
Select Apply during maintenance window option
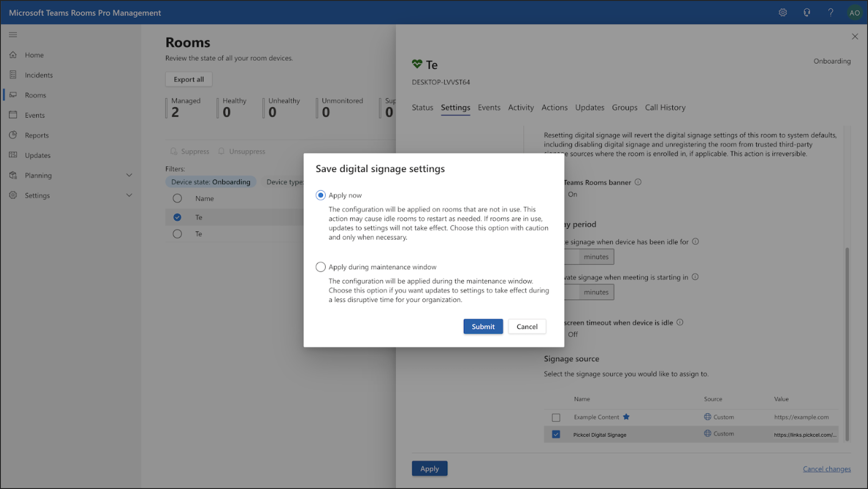click(x=320, y=267)
